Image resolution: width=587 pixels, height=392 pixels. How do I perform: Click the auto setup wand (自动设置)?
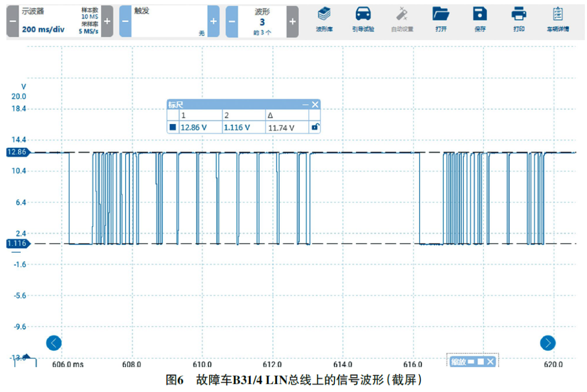[402, 19]
